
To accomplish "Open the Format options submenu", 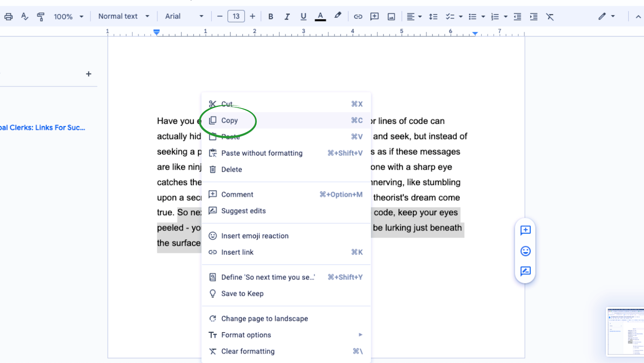I will [286, 335].
